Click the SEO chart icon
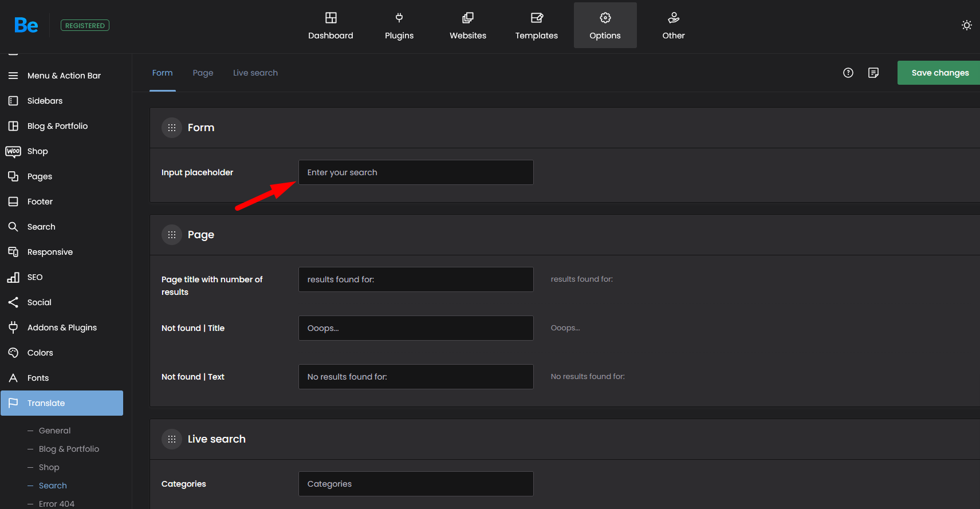Image resolution: width=980 pixels, height=509 pixels. pos(13,277)
